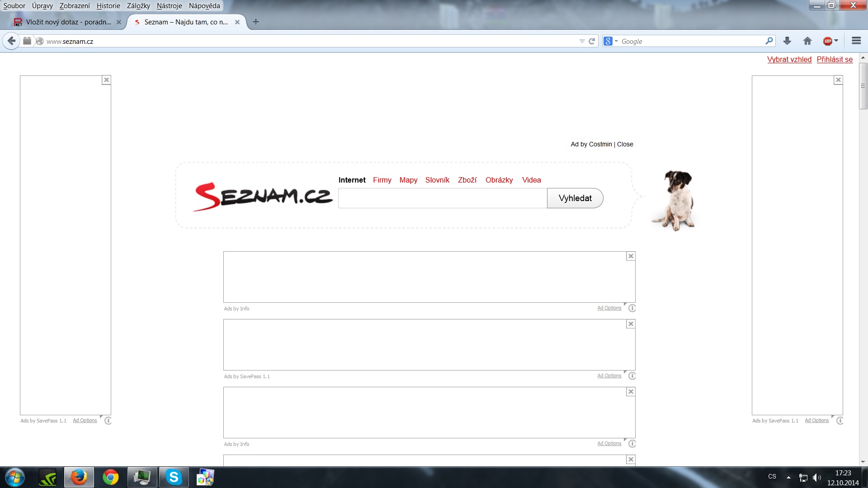Screen dimensions: 868x488
Task: Open the Firefox hamburger menu
Action: (x=856, y=41)
